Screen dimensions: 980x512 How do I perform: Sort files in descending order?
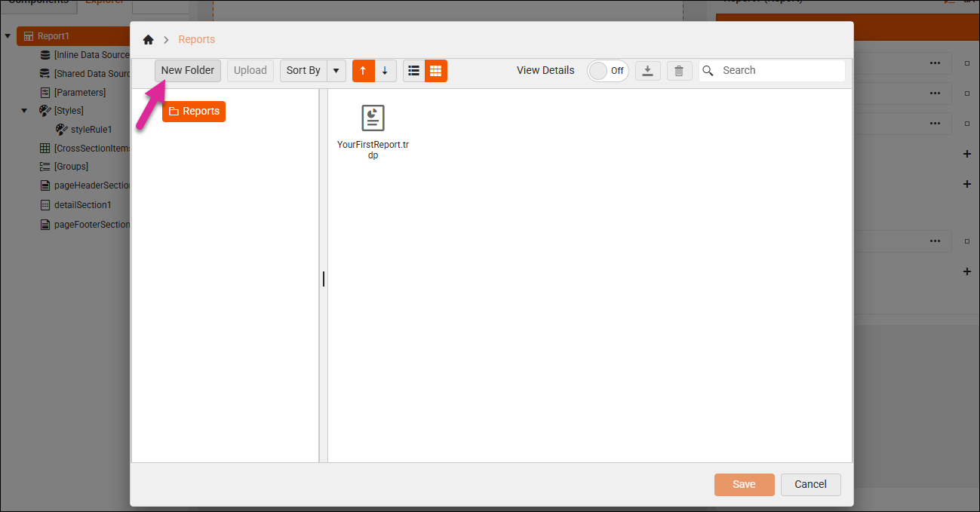386,71
